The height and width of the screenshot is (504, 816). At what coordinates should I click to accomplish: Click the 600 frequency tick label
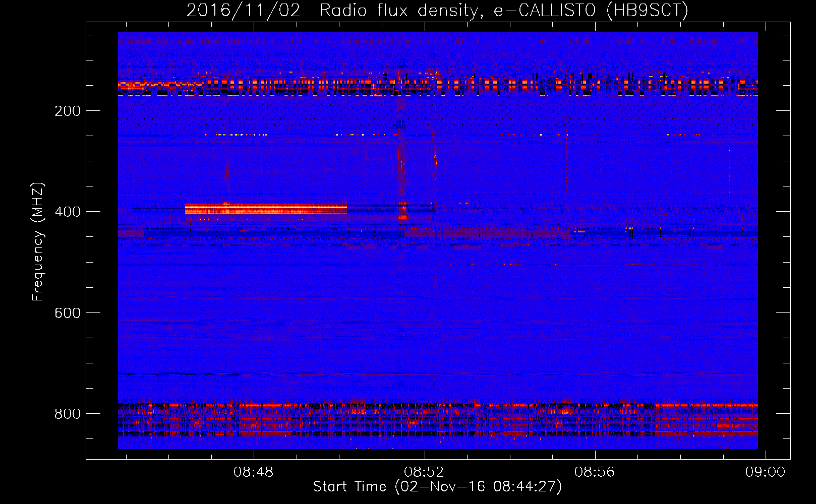(x=68, y=313)
